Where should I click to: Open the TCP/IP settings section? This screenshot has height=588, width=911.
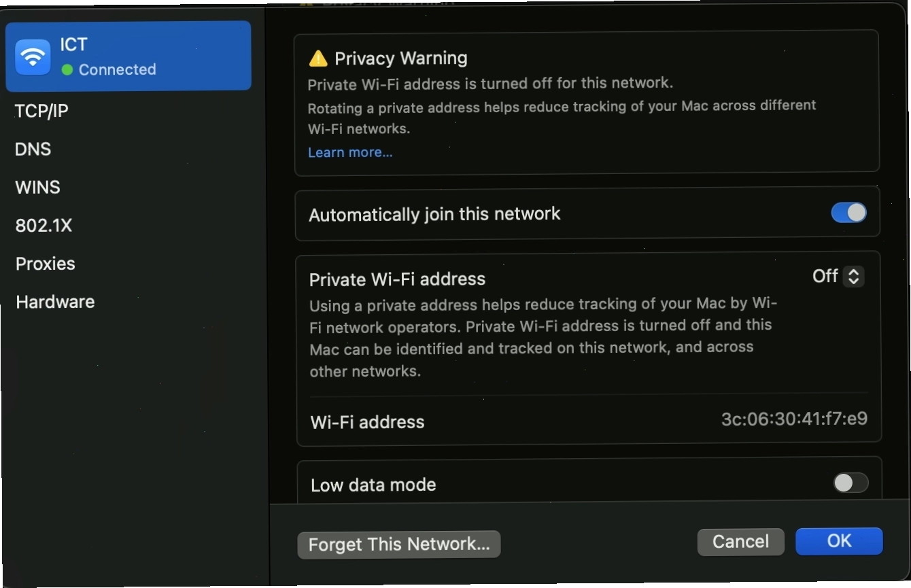click(42, 111)
